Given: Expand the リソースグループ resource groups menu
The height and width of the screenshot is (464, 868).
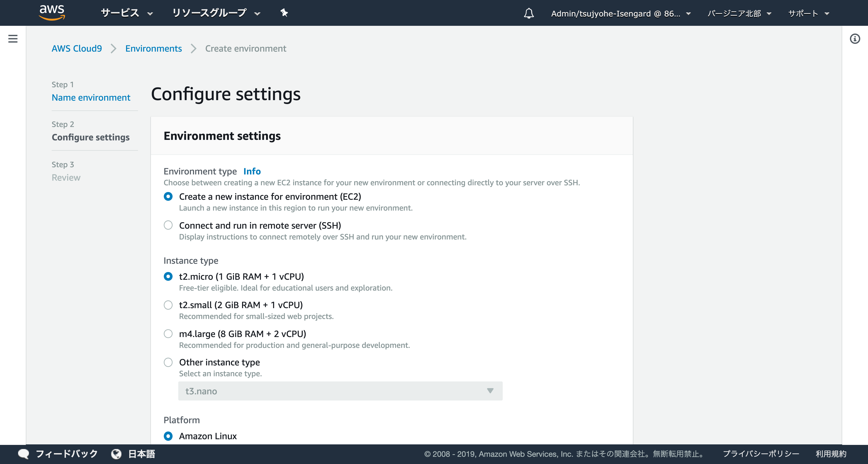Looking at the screenshot, I should coord(216,13).
